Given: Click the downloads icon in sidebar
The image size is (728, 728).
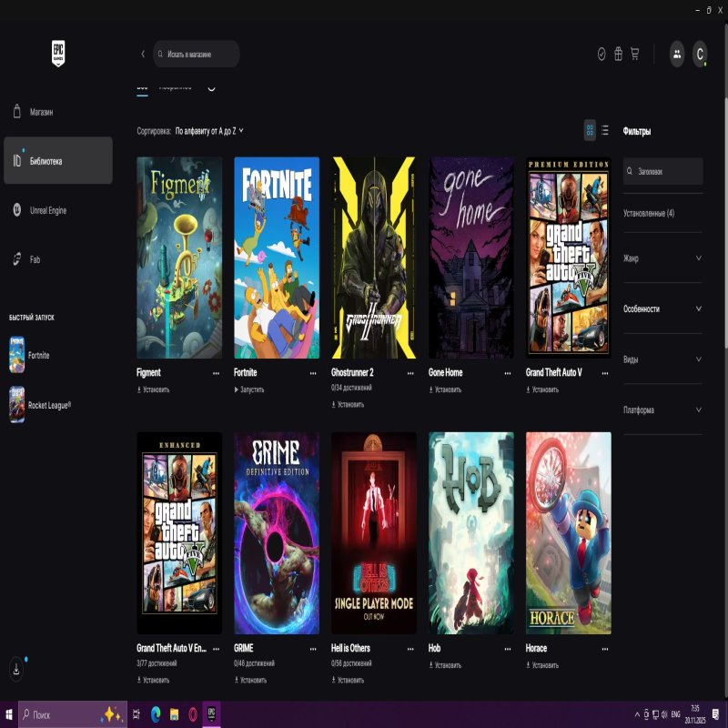Looking at the screenshot, I should click(16, 669).
